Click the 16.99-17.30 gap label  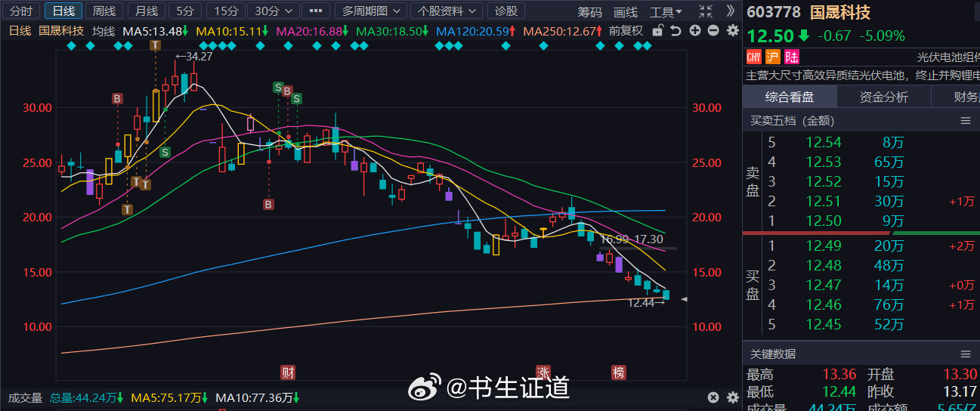(x=632, y=239)
